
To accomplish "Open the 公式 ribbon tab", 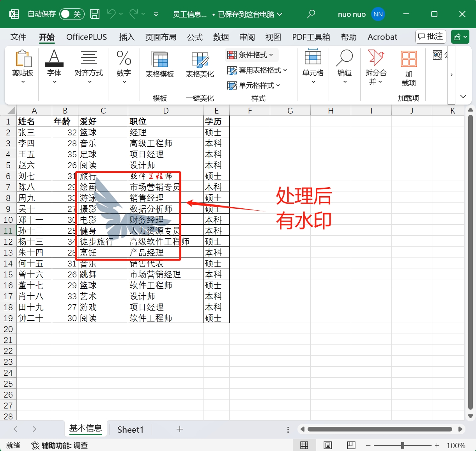I will (195, 37).
